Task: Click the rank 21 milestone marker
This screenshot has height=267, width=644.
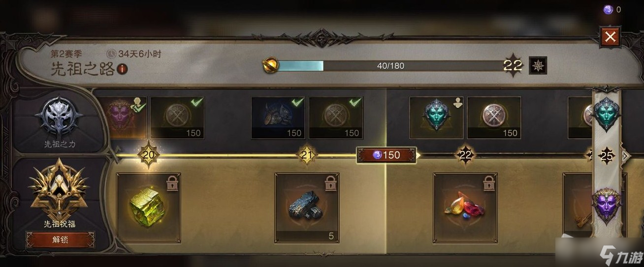Action: [x=306, y=155]
